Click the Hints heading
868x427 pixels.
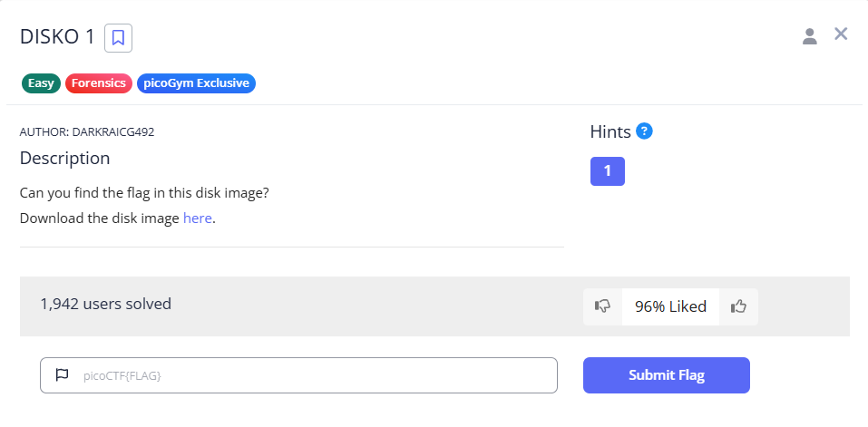[x=610, y=131]
